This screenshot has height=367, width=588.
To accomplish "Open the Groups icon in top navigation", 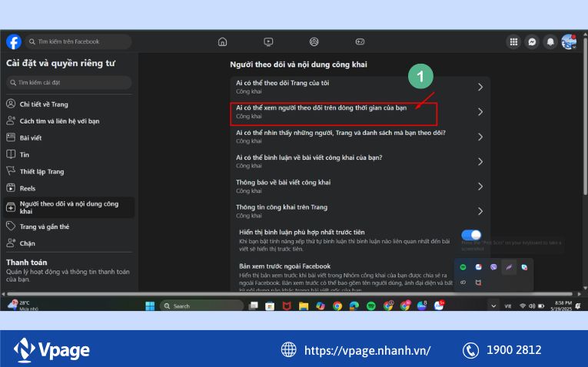I will (314, 41).
